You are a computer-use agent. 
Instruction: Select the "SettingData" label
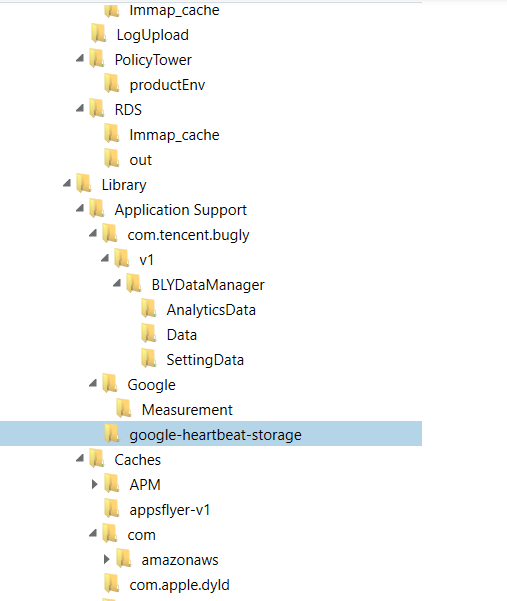205,360
